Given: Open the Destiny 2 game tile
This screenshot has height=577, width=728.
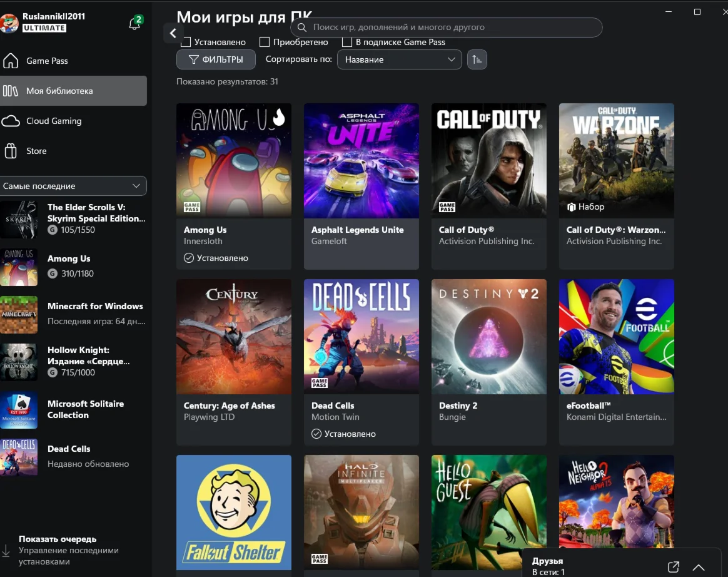Looking at the screenshot, I should 489,362.
